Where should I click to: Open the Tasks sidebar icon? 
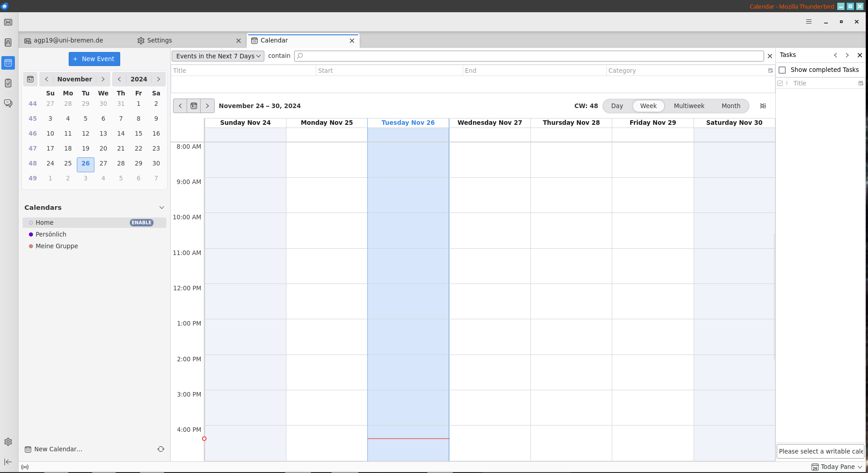[8, 83]
